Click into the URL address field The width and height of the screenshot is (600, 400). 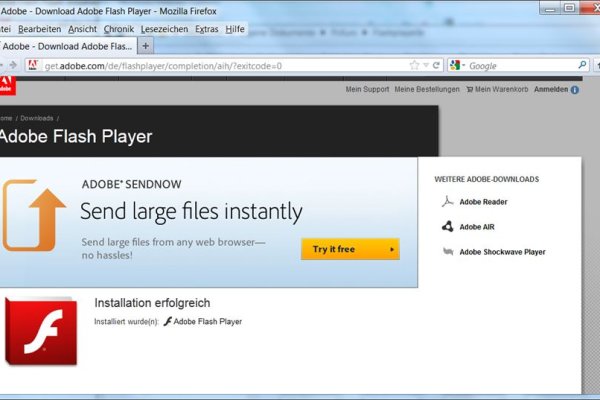tap(220, 66)
